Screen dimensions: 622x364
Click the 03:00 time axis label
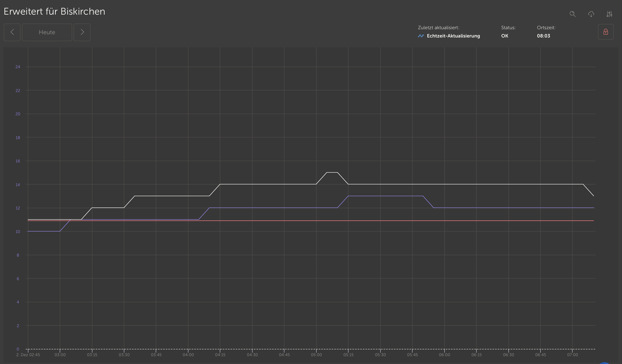pos(60,355)
